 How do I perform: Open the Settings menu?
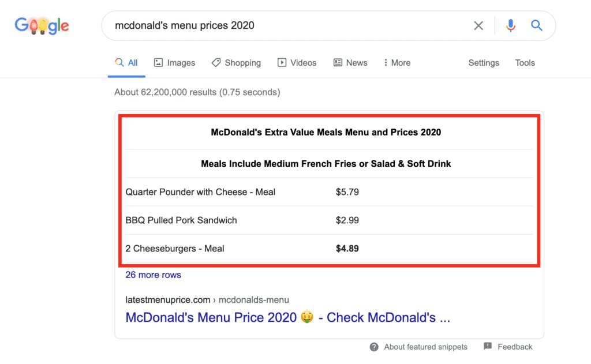[484, 63]
